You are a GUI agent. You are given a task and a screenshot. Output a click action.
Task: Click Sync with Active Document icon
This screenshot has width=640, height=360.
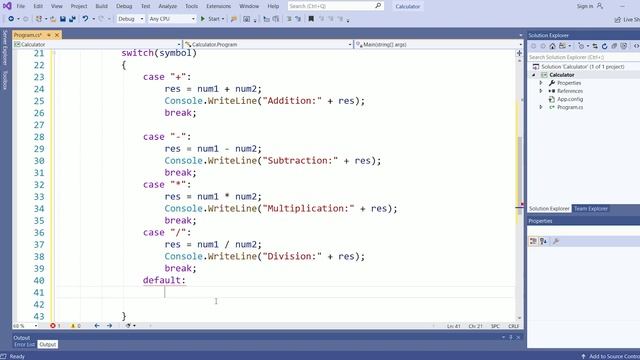pyautogui.click(x=595, y=46)
